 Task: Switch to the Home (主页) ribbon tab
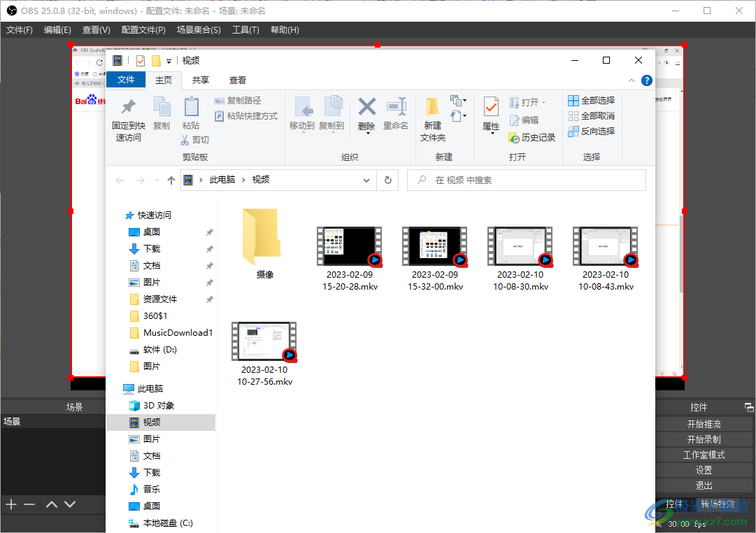164,80
